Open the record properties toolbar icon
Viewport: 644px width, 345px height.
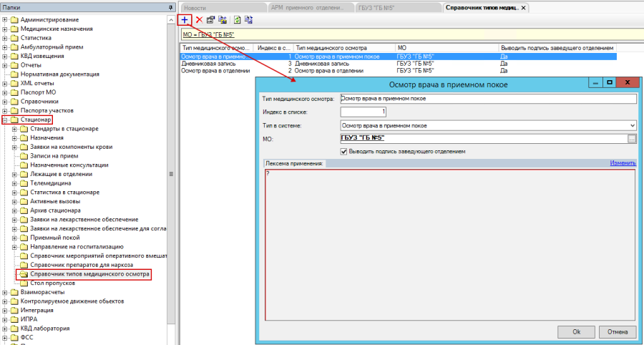coord(210,20)
